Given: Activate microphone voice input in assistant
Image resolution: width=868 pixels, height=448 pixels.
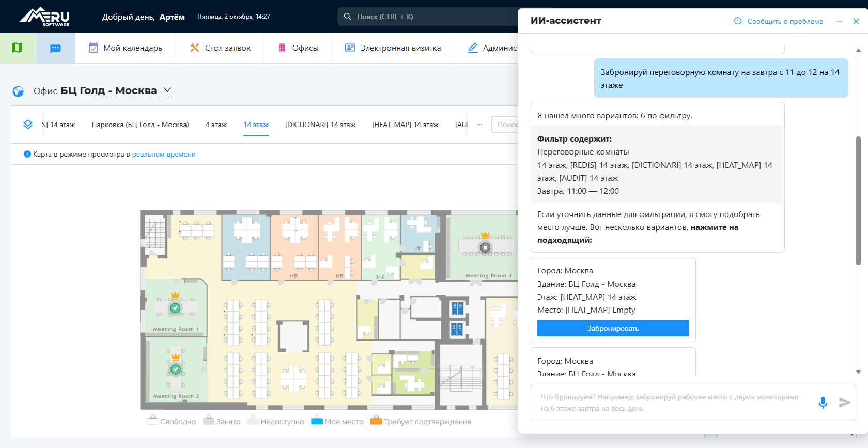Looking at the screenshot, I should [x=823, y=403].
